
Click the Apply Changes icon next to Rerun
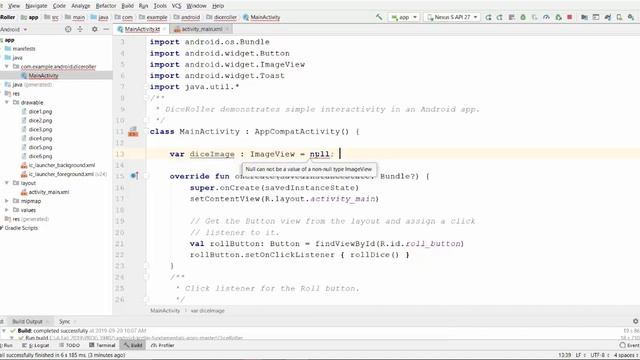pyautogui.click(x=500, y=17)
